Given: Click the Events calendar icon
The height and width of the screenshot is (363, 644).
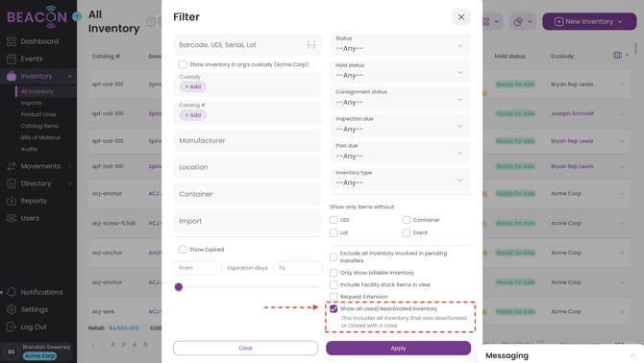Looking at the screenshot, I should [12, 59].
